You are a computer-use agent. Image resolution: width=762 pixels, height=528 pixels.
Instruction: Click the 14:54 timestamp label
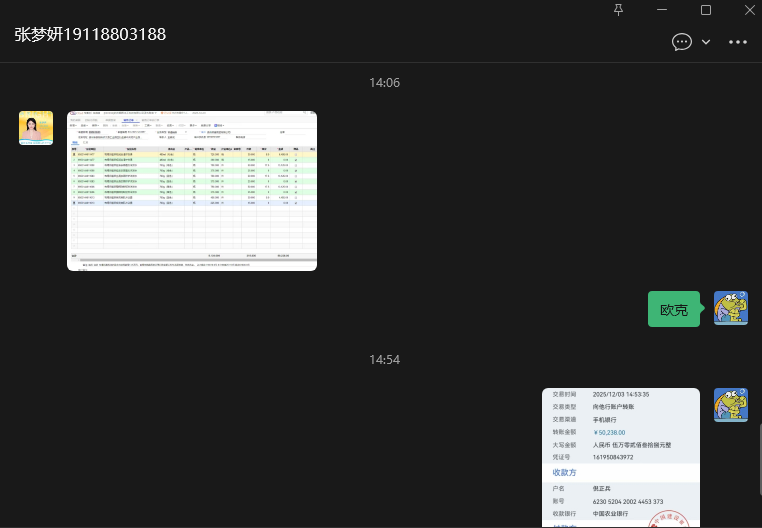pos(384,359)
